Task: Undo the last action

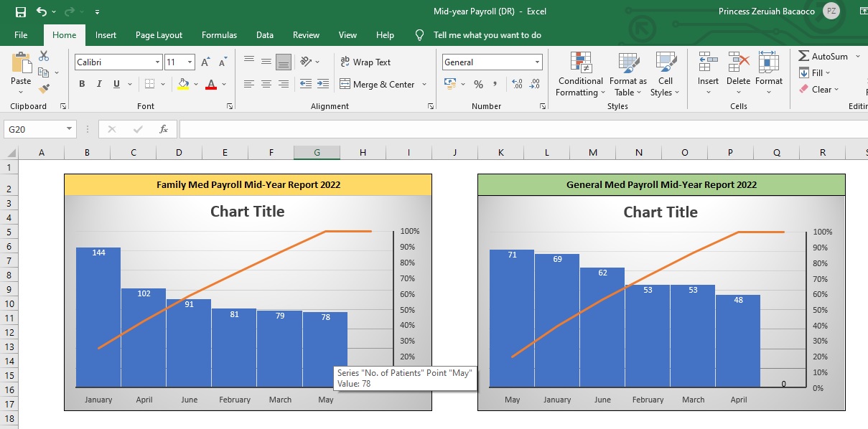Action: (x=41, y=11)
